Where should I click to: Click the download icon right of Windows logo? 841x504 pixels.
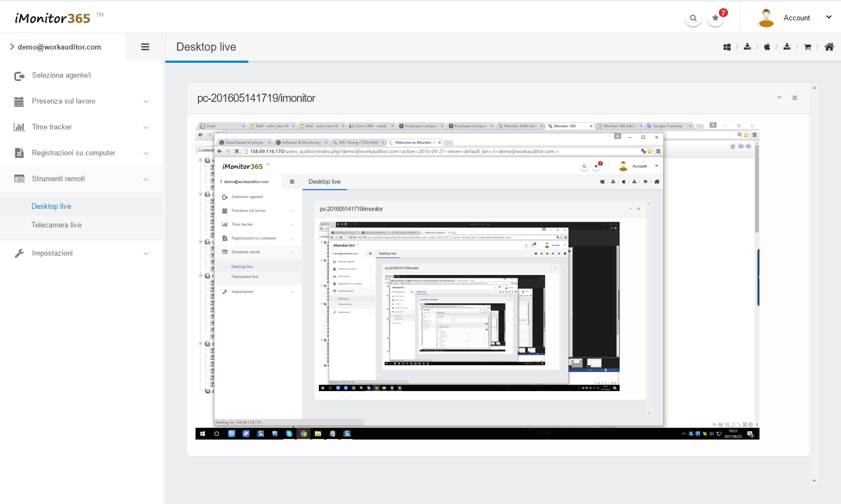coord(747,47)
